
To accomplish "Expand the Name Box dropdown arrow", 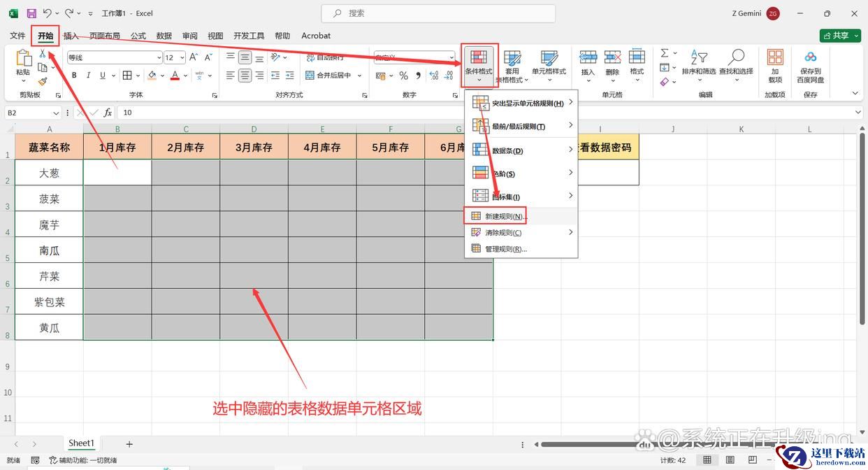I will 56,113.
